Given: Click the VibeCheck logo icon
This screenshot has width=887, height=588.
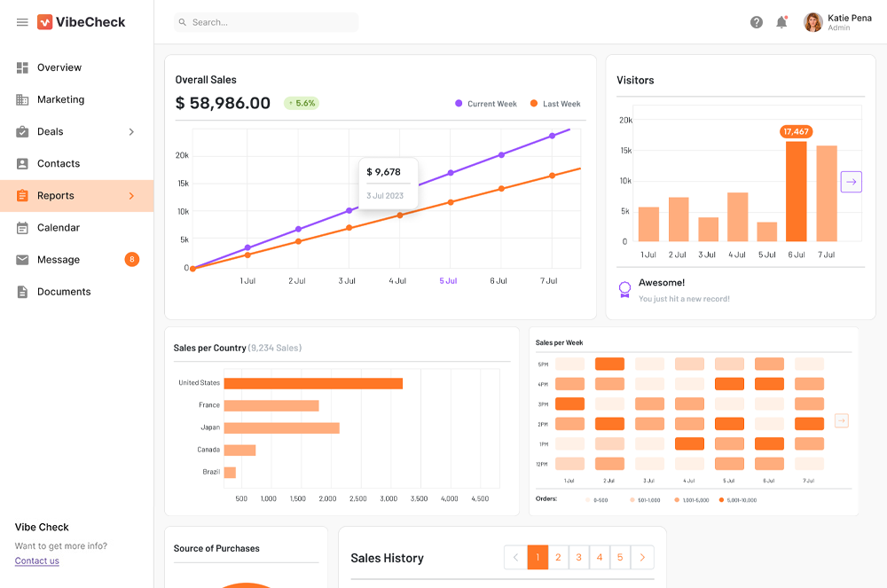Looking at the screenshot, I should [x=44, y=22].
